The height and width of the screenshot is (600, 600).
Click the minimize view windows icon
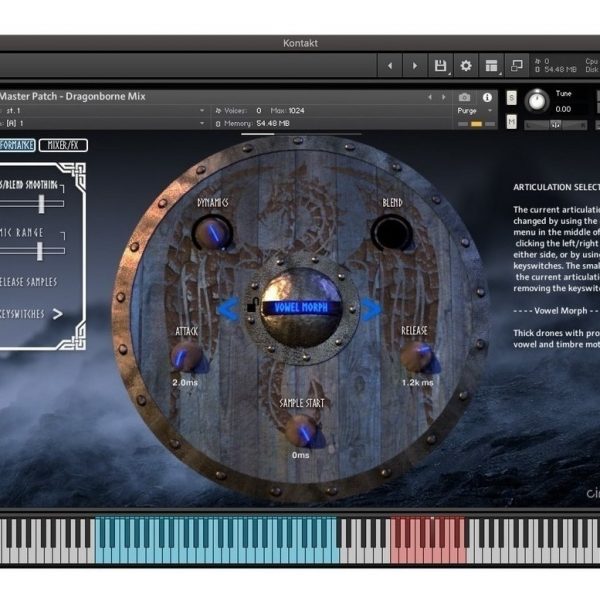tap(517, 66)
